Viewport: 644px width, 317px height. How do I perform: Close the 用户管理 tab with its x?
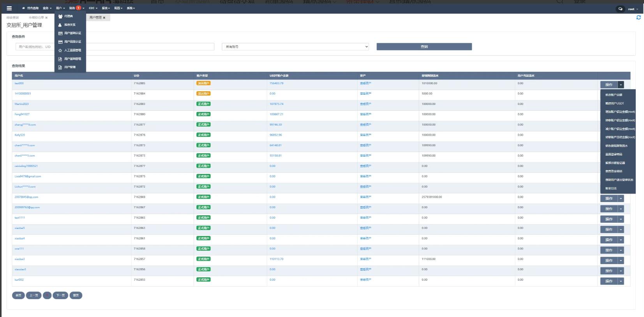click(x=104, y=18)
